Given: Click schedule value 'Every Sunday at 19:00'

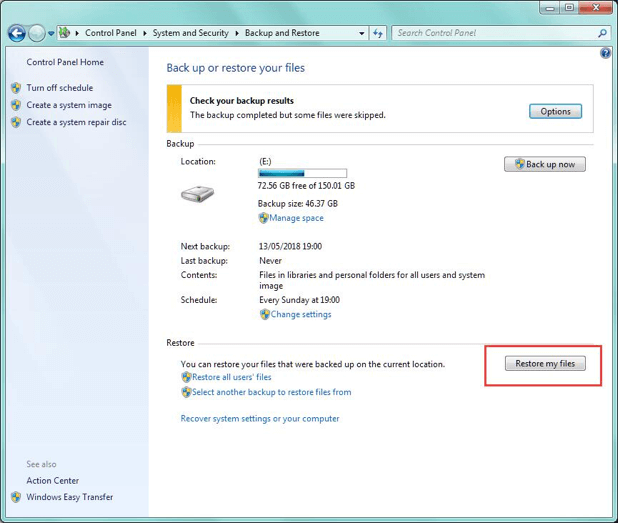Looking at the screenshot, I should pyautogui.click(x=299, y=300).
